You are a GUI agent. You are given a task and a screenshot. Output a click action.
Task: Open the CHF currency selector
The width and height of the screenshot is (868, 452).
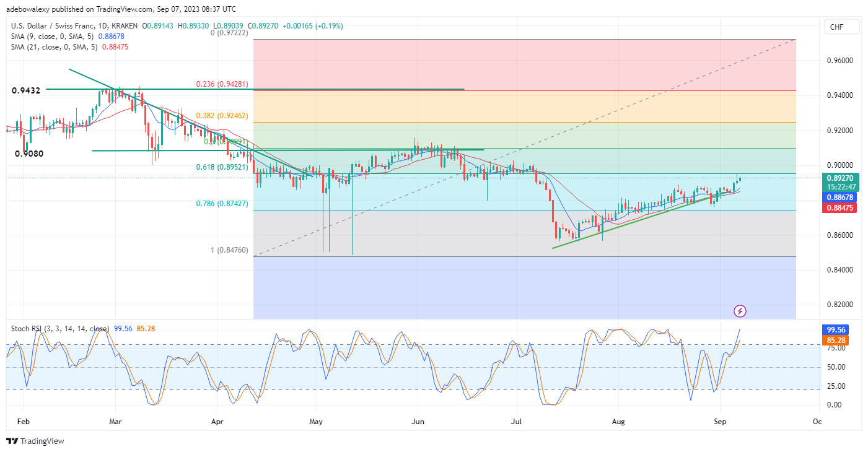pos(841,27)
